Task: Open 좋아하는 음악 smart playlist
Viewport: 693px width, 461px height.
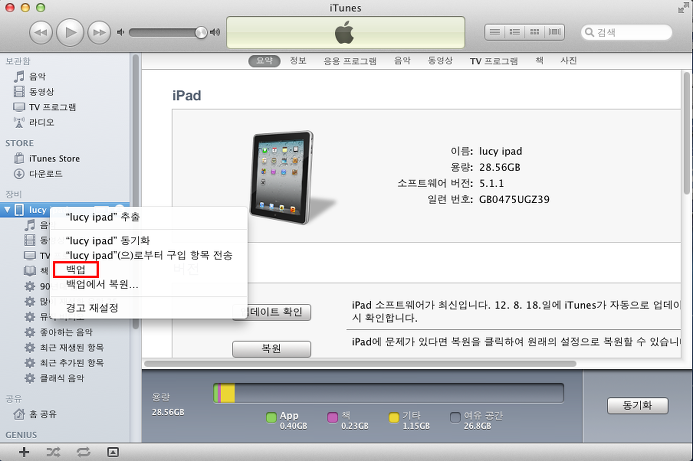Action: 66,332
